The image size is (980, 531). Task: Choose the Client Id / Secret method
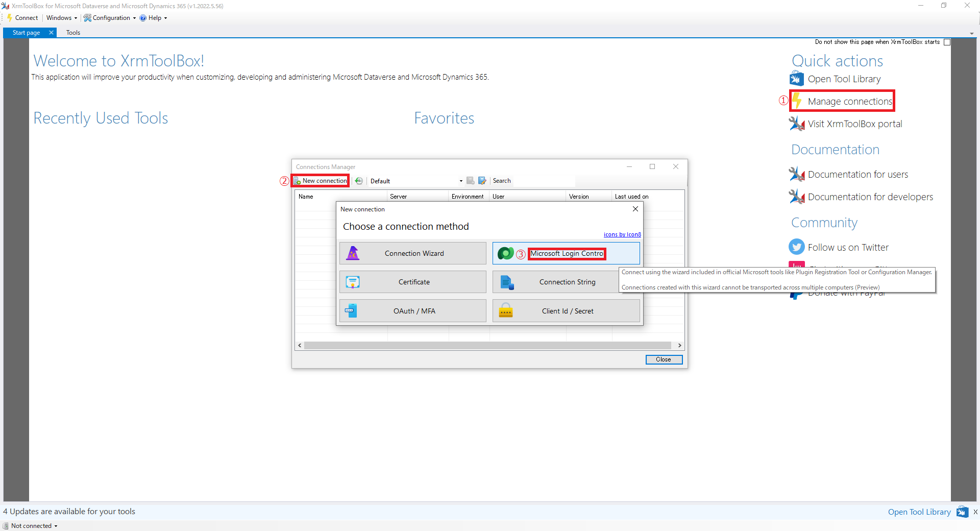[x=566, y=311]
